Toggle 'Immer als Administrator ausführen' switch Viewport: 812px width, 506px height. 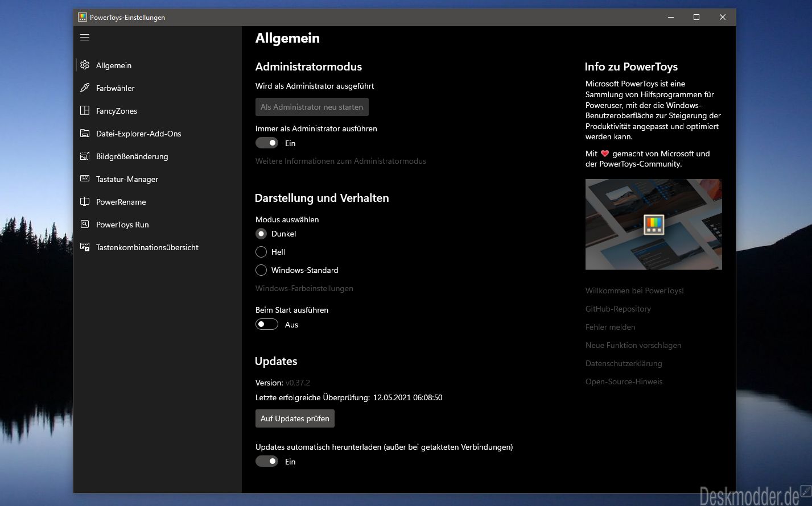click(x=267, y=143)
